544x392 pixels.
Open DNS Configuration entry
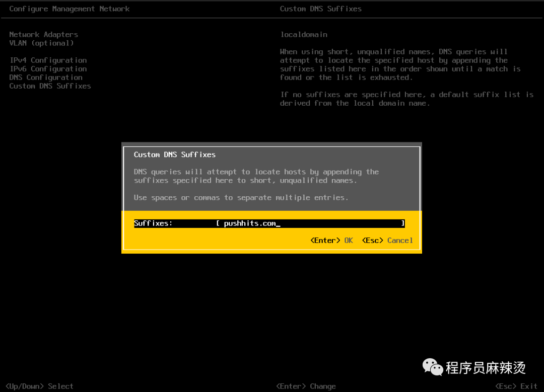pyautogui.click(x=46, y=77)
